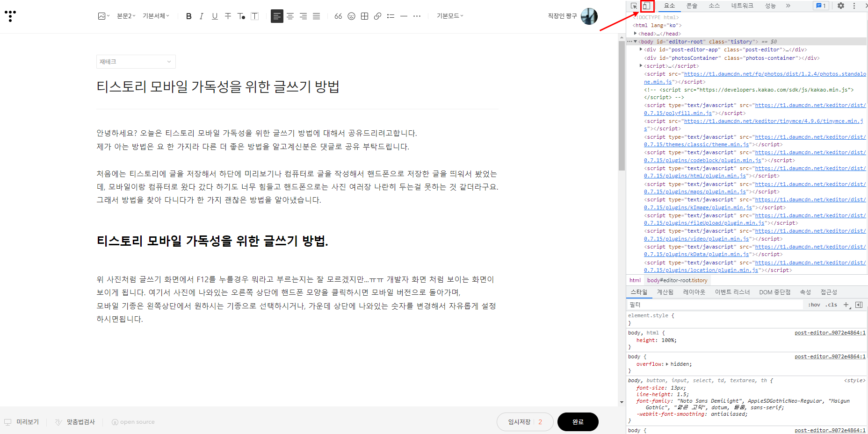Switch to the DOM 중단점 subtab

pyautogui.click(x=775, y=292)
